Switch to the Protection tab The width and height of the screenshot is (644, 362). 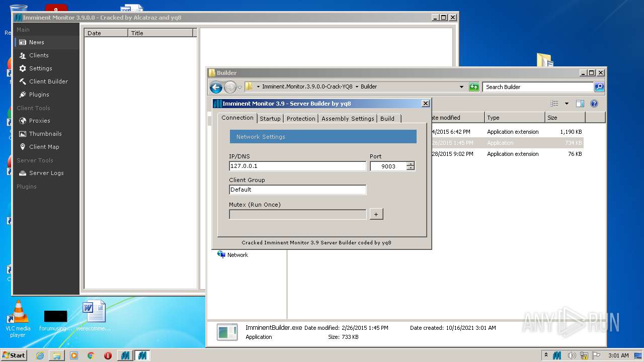(301, 119)
